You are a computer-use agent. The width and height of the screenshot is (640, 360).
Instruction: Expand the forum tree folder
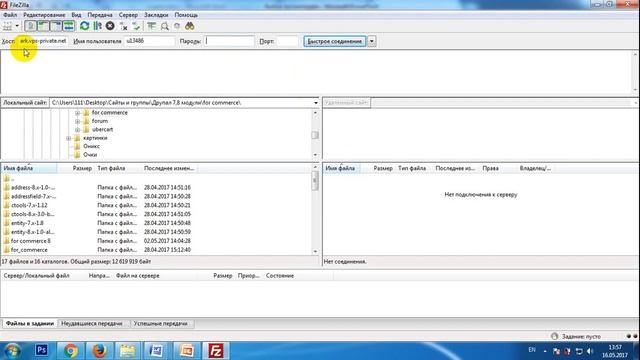(78, 121)
